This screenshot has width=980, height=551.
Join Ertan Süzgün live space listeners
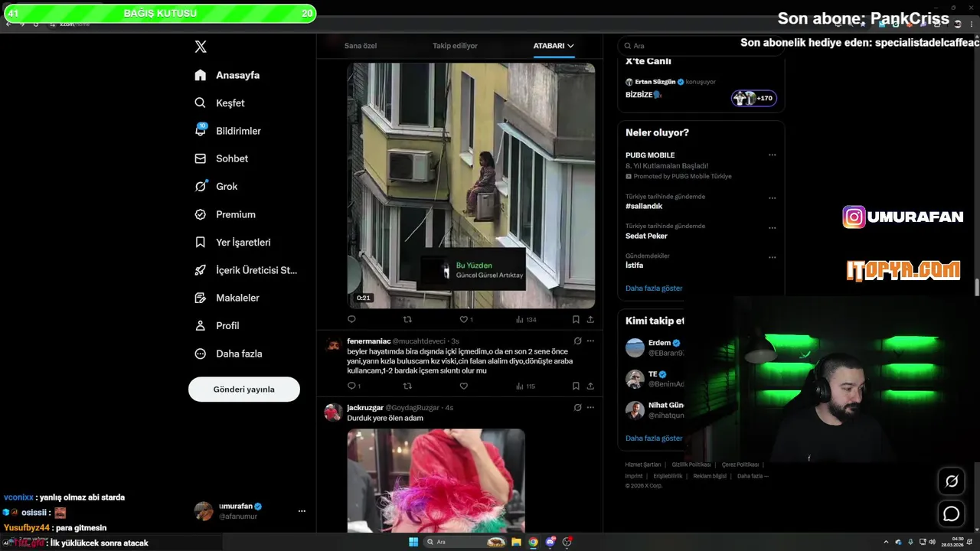click(x=754, y=98)
